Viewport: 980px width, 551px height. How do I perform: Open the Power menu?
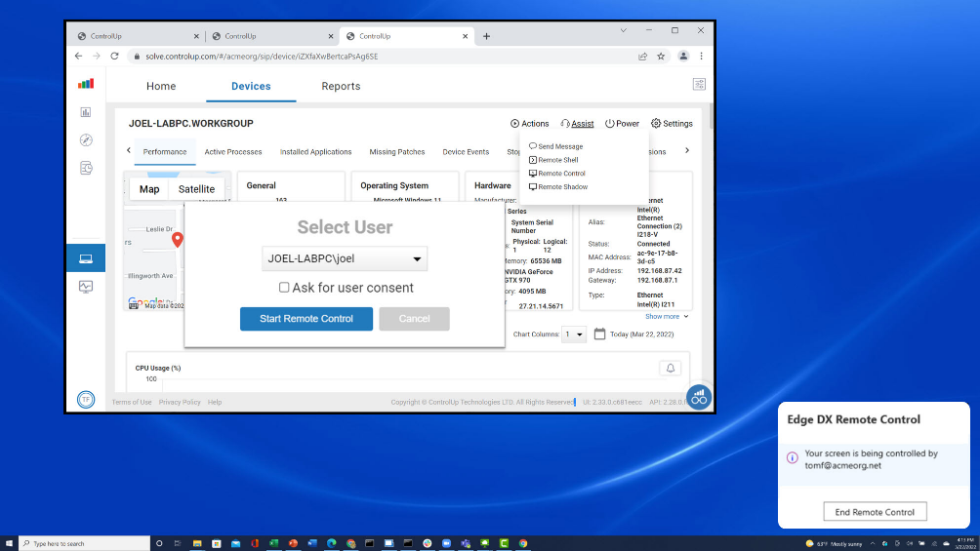click(x=622, y=124)
